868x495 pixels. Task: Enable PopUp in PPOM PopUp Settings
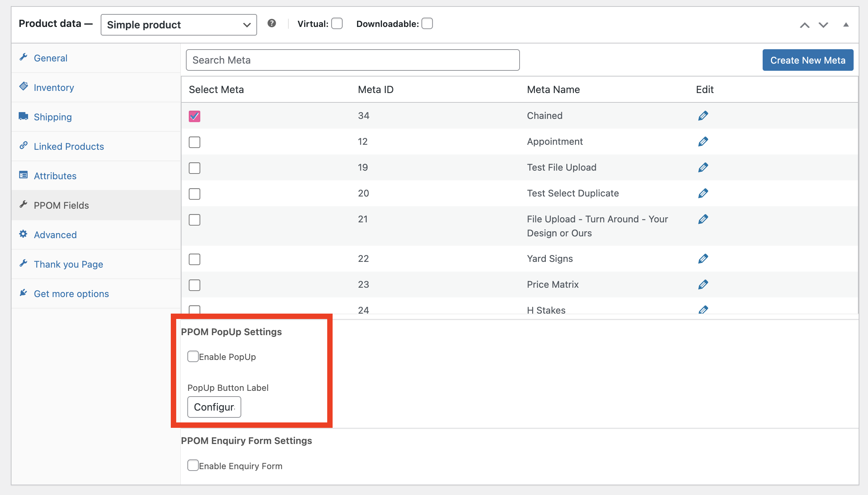193,356
